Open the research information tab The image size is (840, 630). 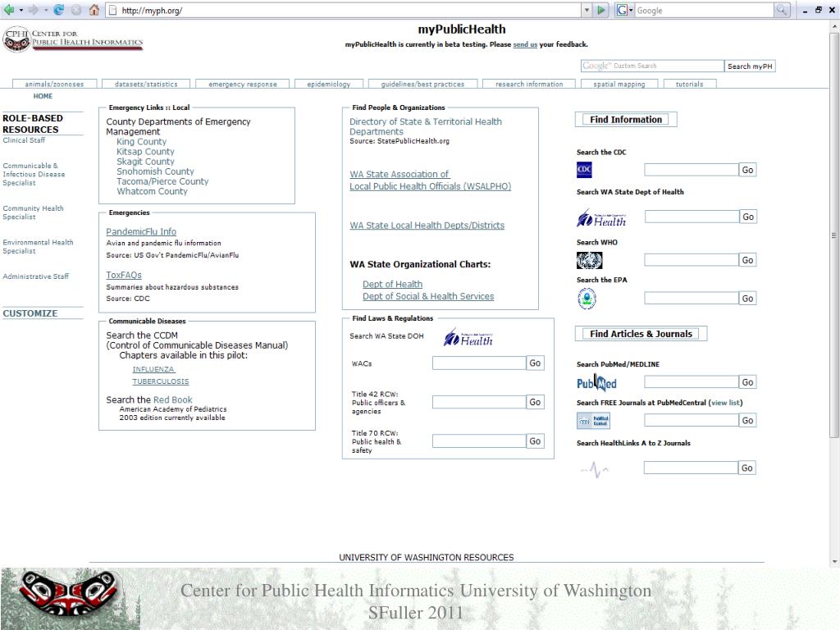coord(529,84)
